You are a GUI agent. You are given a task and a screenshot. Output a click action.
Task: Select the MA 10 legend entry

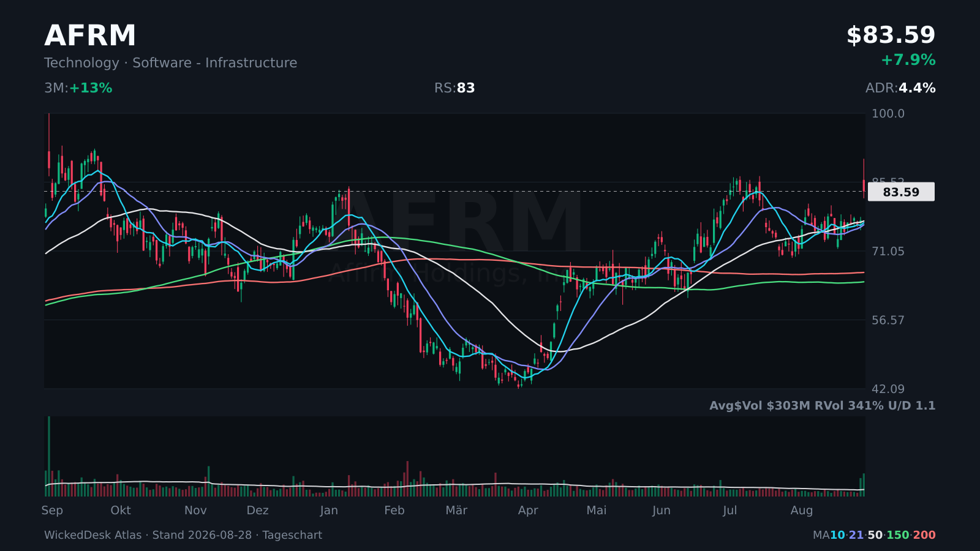click(x=837, y=535)
